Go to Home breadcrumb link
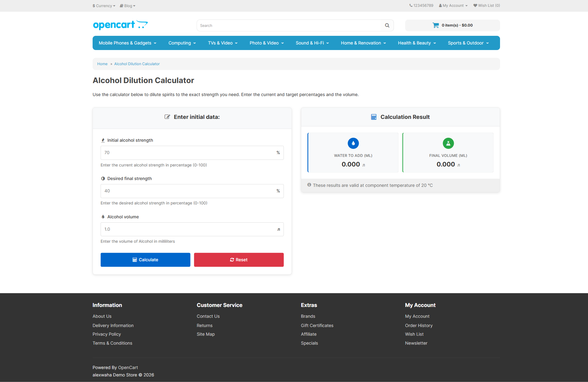This screenshot has width=588, height=382. 102,64
